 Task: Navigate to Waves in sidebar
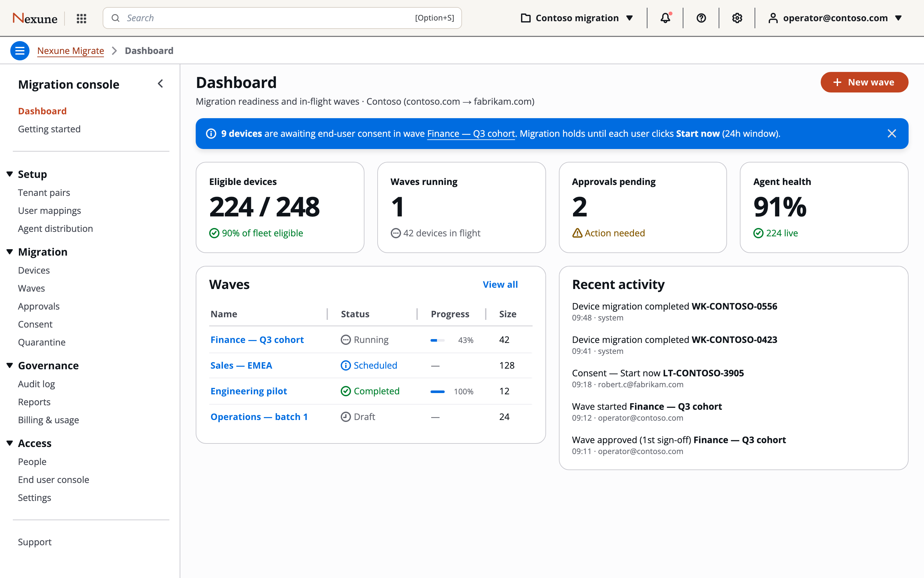(31, 288)
